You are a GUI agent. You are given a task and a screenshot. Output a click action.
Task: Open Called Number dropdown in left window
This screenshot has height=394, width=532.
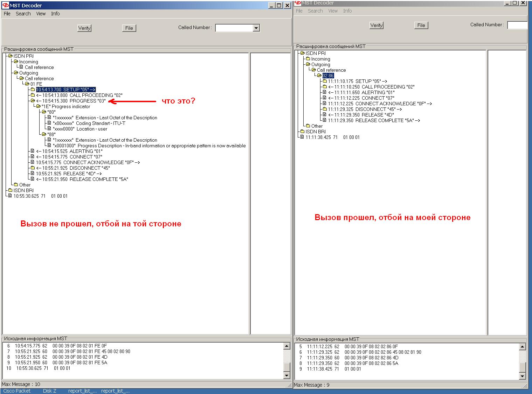pyautogui.click(x=256, y=28)
